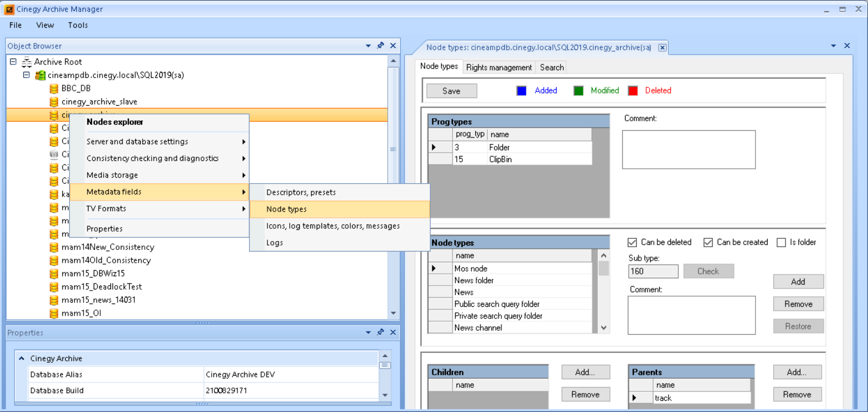Toggle the Can be deleted checkbox

632,242
